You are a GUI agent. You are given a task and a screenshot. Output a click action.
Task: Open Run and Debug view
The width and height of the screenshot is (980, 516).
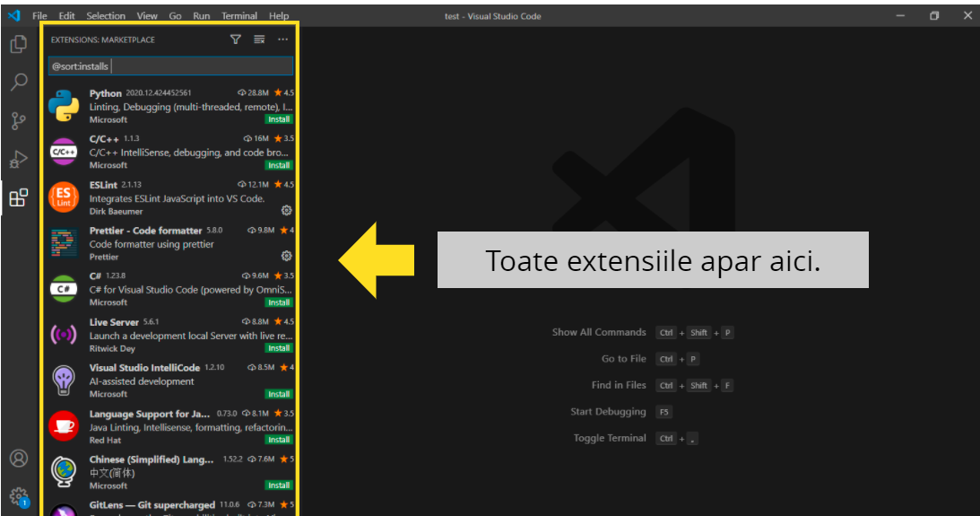coord(19,160)
